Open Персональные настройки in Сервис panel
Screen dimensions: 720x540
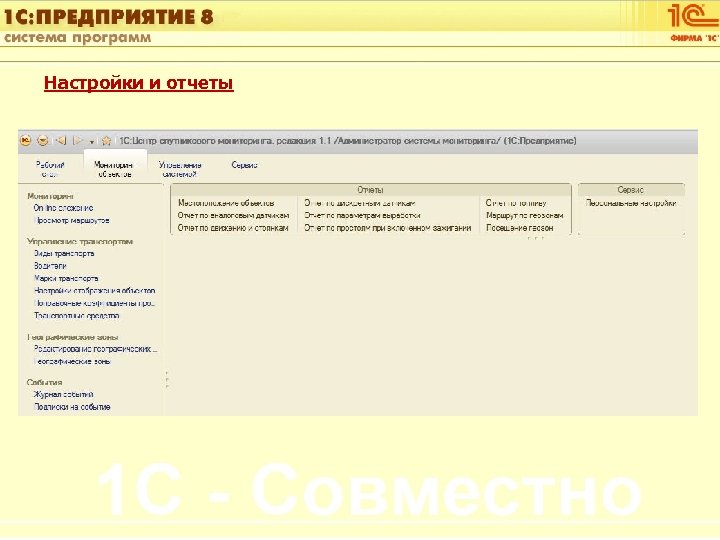point(630,203)
